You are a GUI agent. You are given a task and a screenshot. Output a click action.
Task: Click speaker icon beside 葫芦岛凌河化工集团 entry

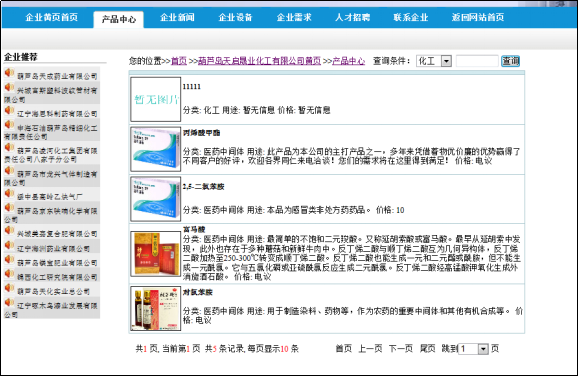pyautogui.click(x=9, y=148)
